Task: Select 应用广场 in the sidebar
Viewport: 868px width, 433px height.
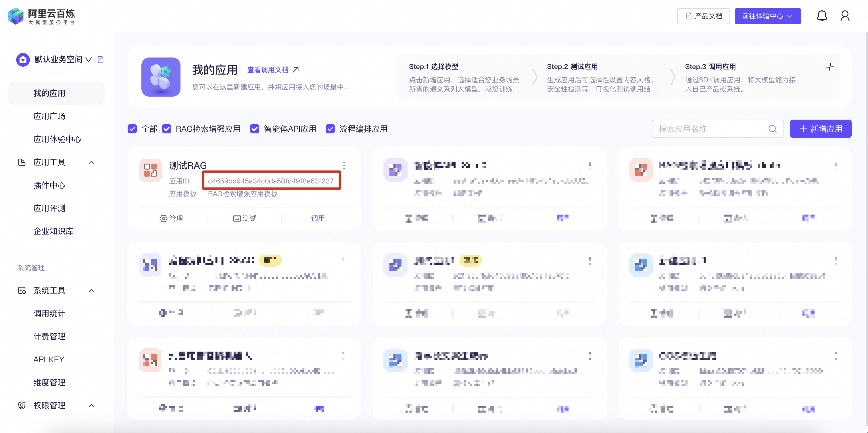Action: pyautogui.click(x=49, y=116)
